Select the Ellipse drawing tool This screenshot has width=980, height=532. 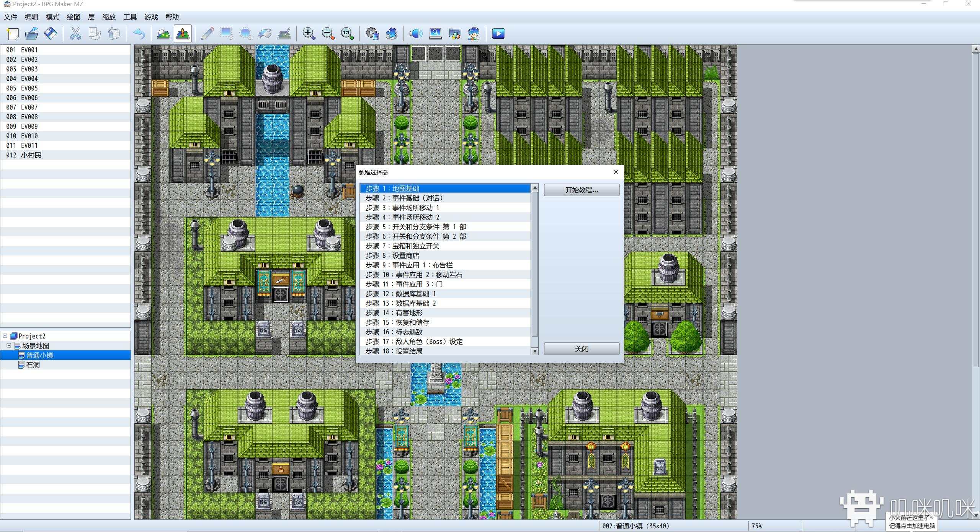[246, 34]
